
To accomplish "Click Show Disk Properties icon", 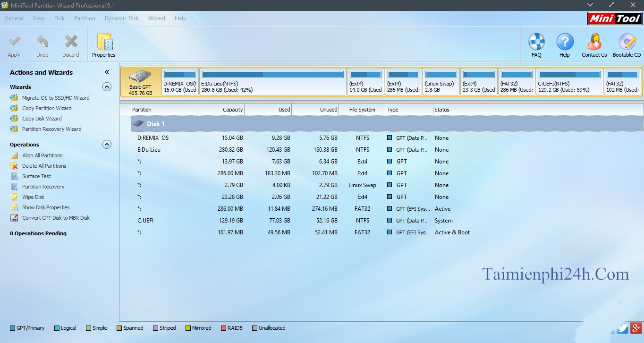I will tap(14, 207).
